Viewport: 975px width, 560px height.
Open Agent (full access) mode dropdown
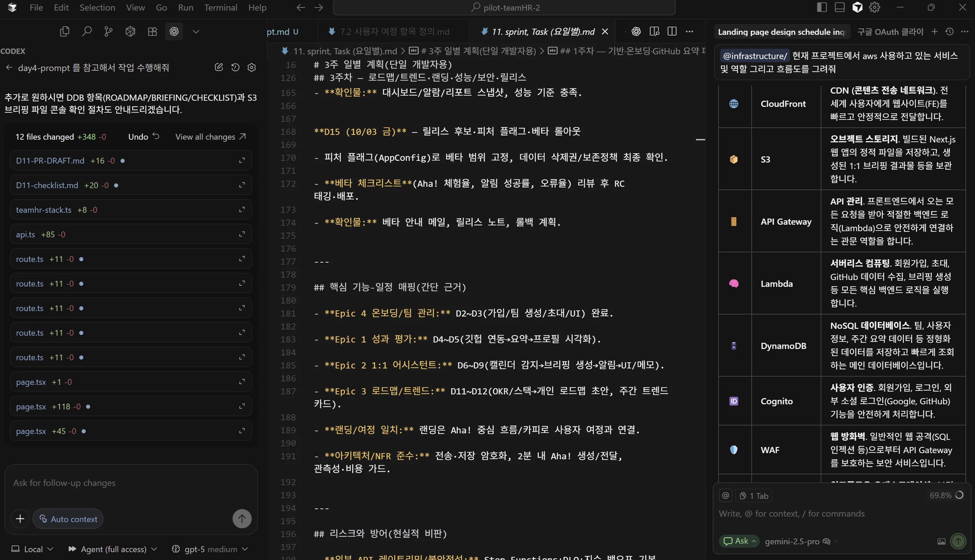113,549
